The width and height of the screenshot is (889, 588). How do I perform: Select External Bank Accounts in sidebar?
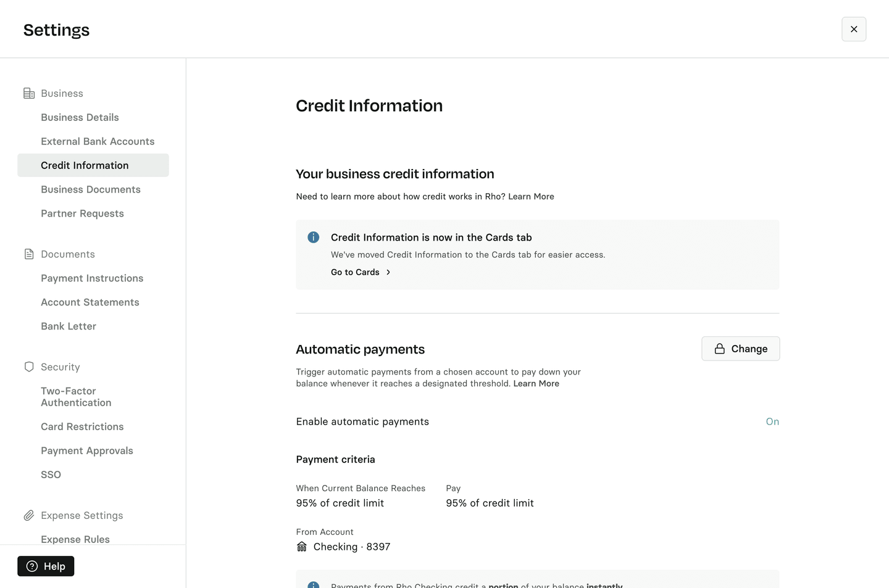[98, 141]
